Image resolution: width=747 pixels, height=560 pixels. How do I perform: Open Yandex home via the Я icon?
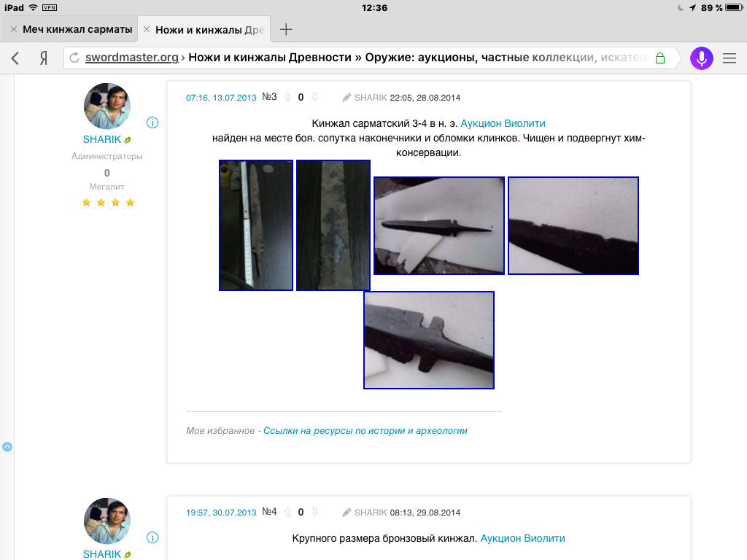(43, 58)
